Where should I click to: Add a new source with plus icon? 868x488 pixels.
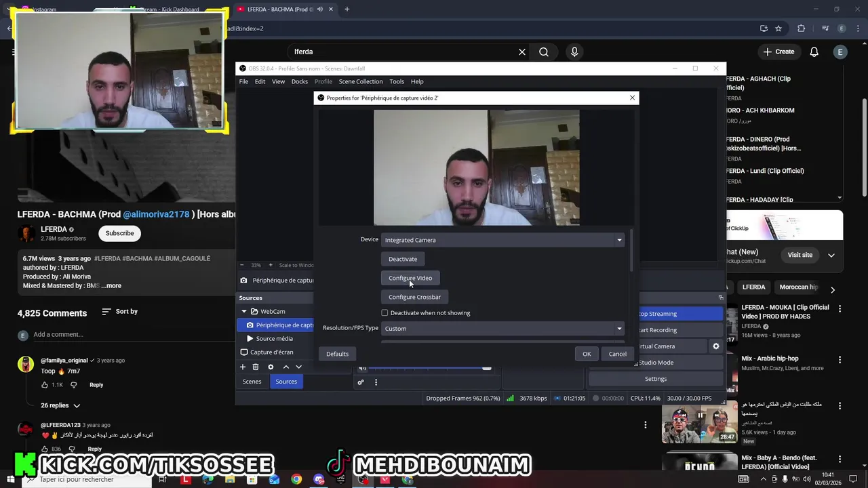click(243, 367)
